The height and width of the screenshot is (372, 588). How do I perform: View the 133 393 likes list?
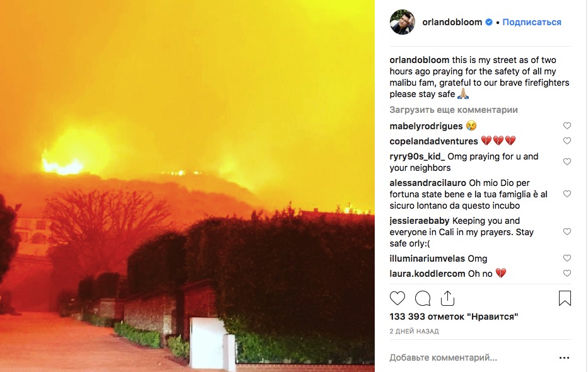(x=454, y=317)
